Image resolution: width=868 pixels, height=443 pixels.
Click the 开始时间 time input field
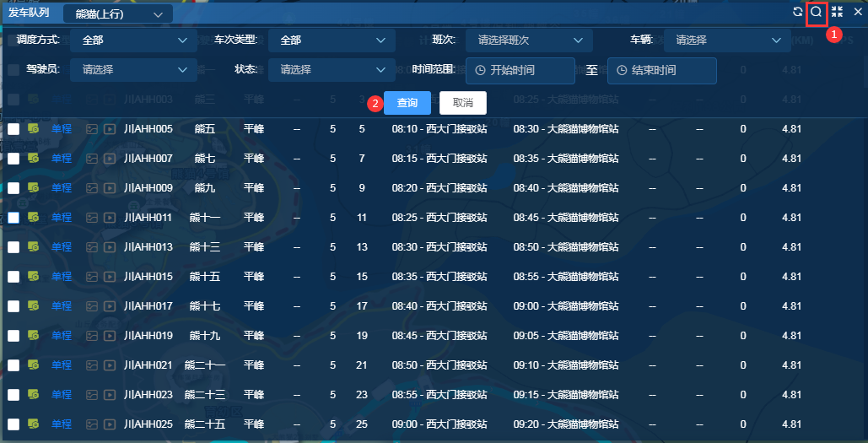point(520,70)
